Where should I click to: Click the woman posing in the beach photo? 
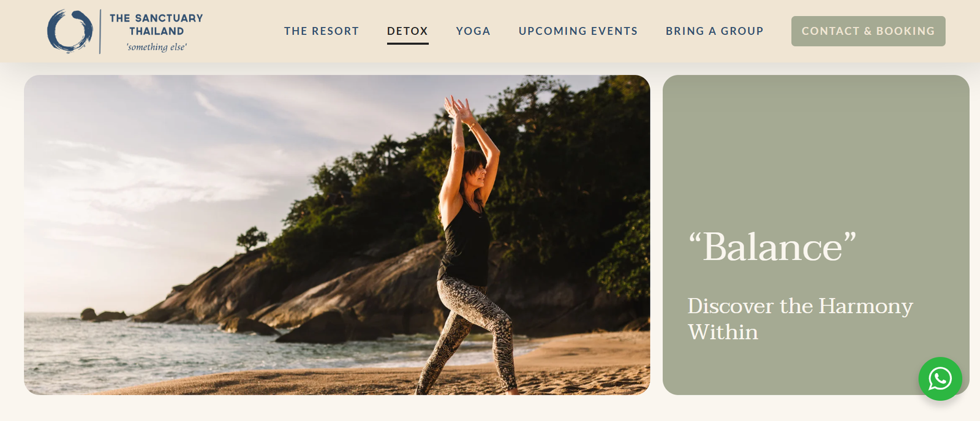pos(469,245)
